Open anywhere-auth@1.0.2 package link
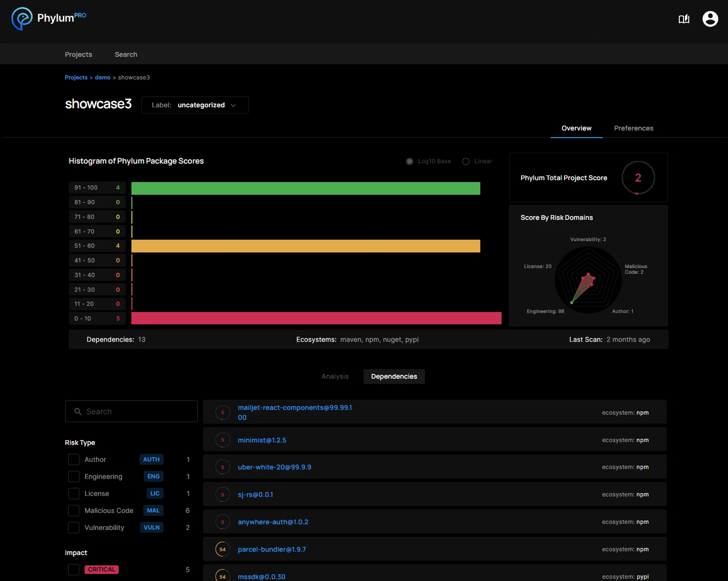728x581 pixels. click(273, 522)
